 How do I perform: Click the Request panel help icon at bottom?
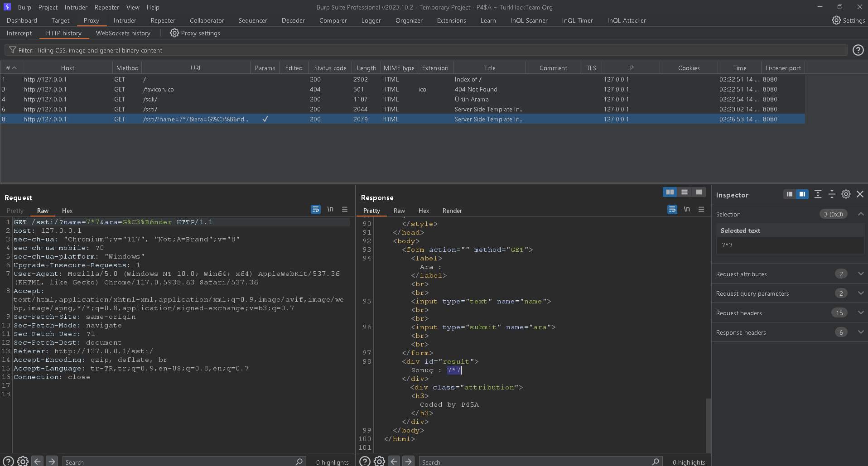8,461
